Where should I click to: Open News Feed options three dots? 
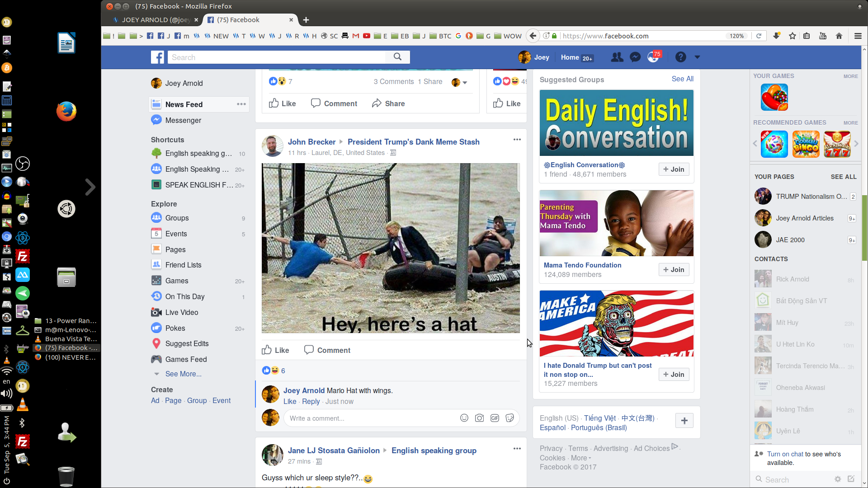(241, 104)
